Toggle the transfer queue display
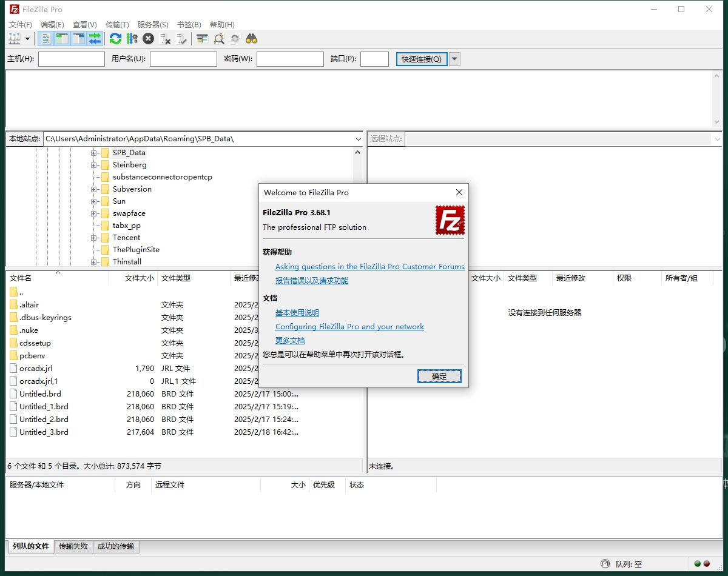 click(x=95, y=39)
